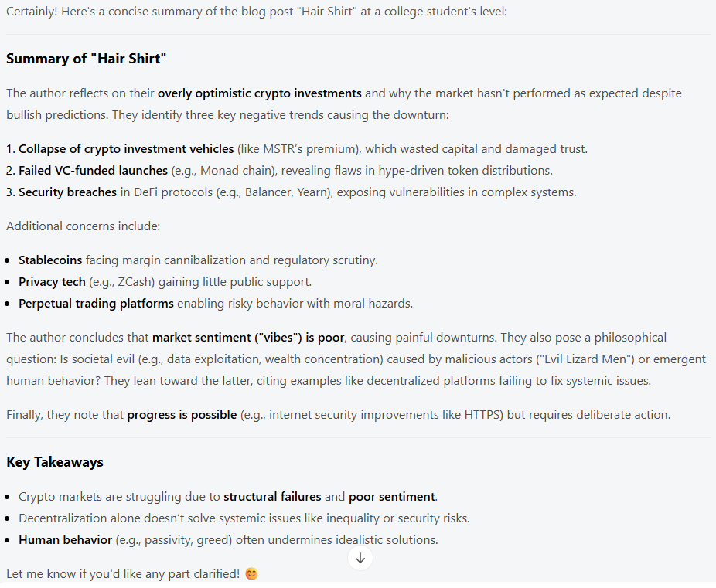Select the bold 'Privacy tech' bullet term
The width and height of the screenshot is (716, 588).
53,282
